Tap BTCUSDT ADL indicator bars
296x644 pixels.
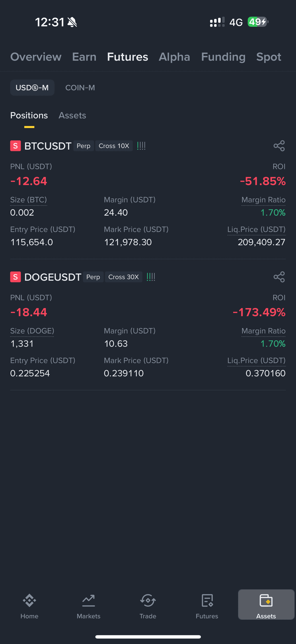pos(141,146)
